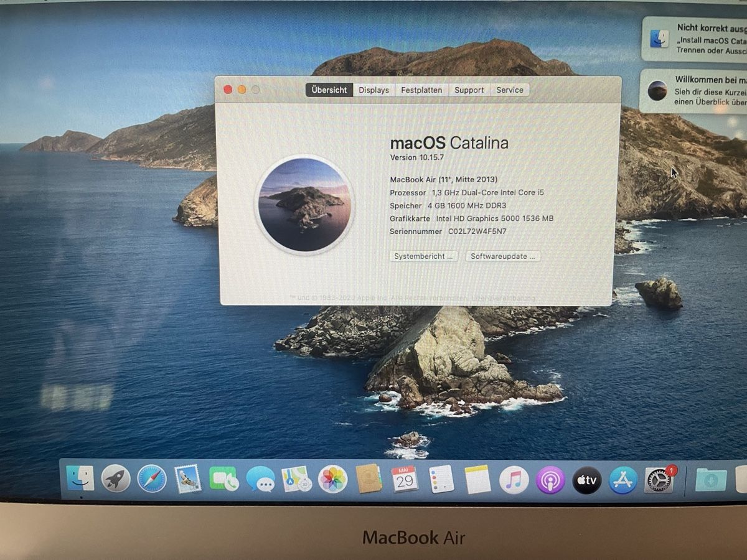Image resolution: width=747 pixels, height=560 pixels.
Task: Open the Support tab
Action: tap(469, 90)
